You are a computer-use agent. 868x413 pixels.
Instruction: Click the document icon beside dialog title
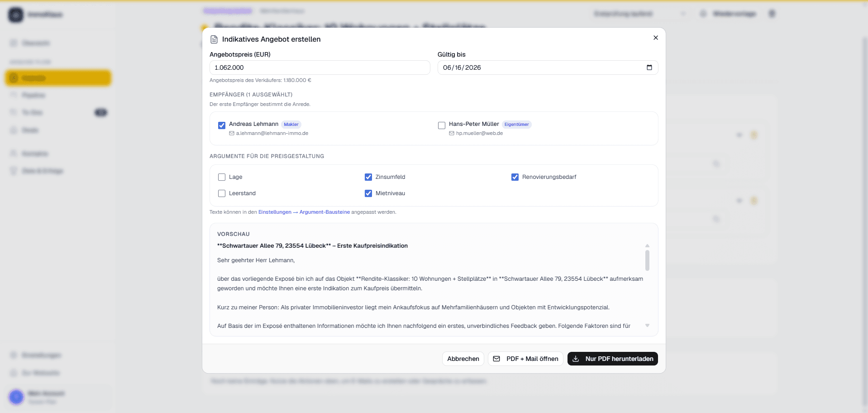point(214,39)
